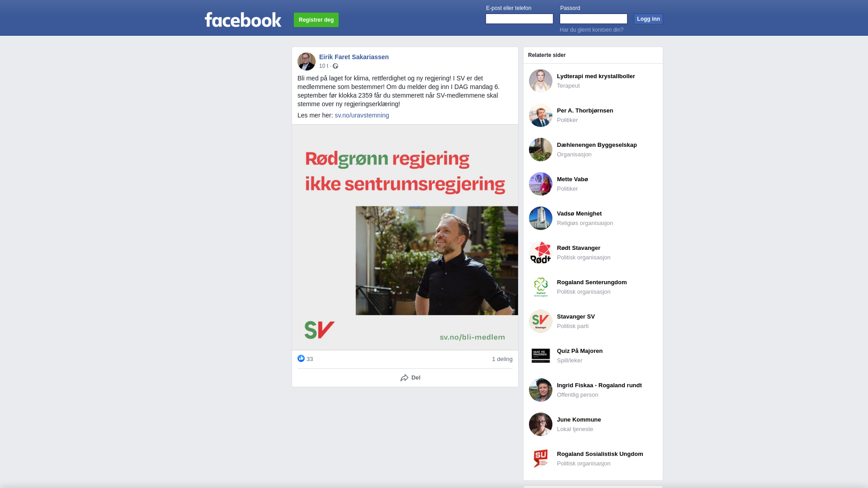Open Quiz På Majoren page thumbnail
The width and height of the screenshot is (868, 488).
coord(541,356)
